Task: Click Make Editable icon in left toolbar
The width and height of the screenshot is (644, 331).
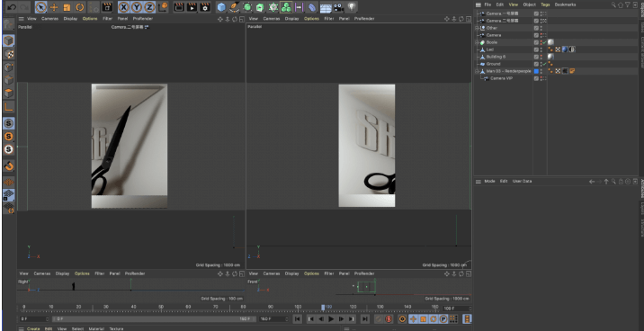Action: (9, 24)
